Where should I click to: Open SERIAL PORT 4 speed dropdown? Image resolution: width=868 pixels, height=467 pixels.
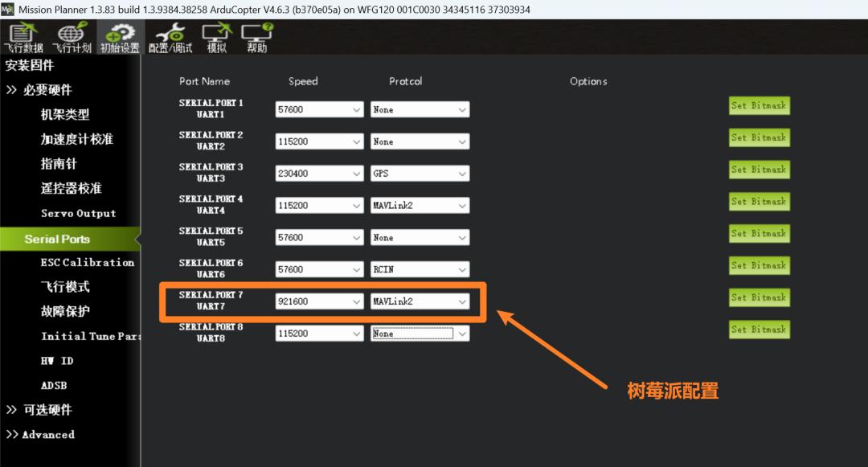click(319, 205)
